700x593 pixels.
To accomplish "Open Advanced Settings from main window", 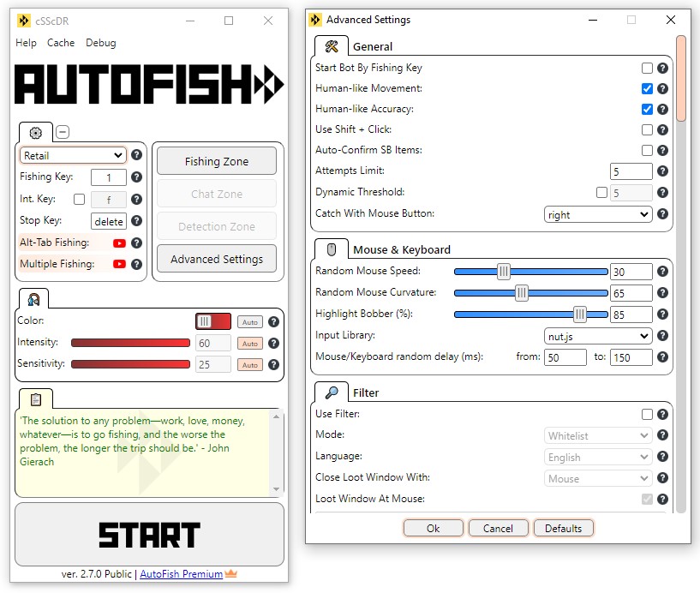I will point(217,259).
